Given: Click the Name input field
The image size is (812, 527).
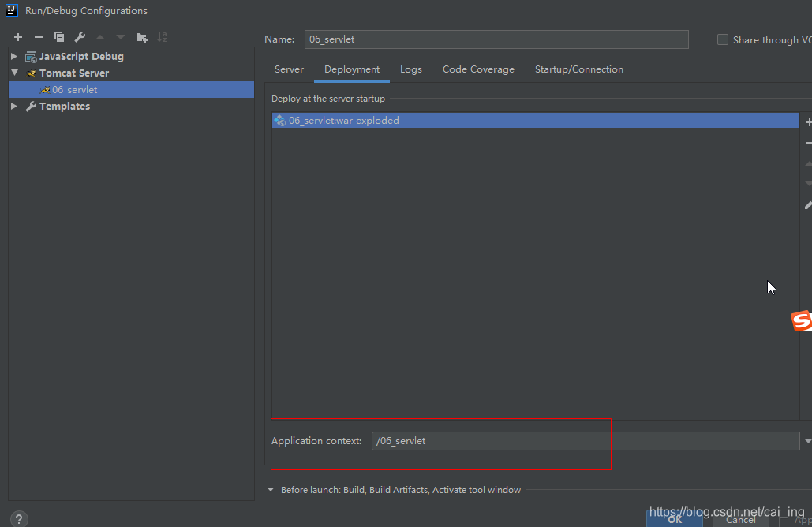Looking at the screenshot, I should pyautogui.click(x=496, y=39).
